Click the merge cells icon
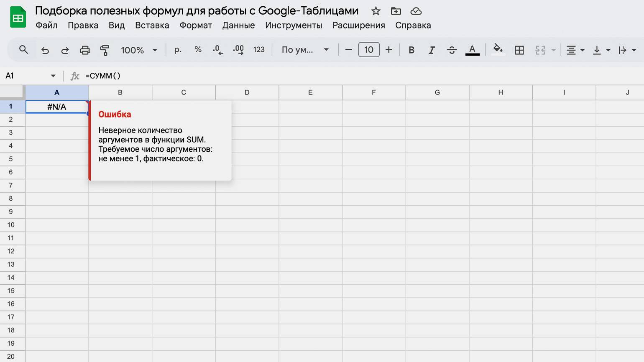This screenshot has height=362, width=644. click(x=540, y=50)
